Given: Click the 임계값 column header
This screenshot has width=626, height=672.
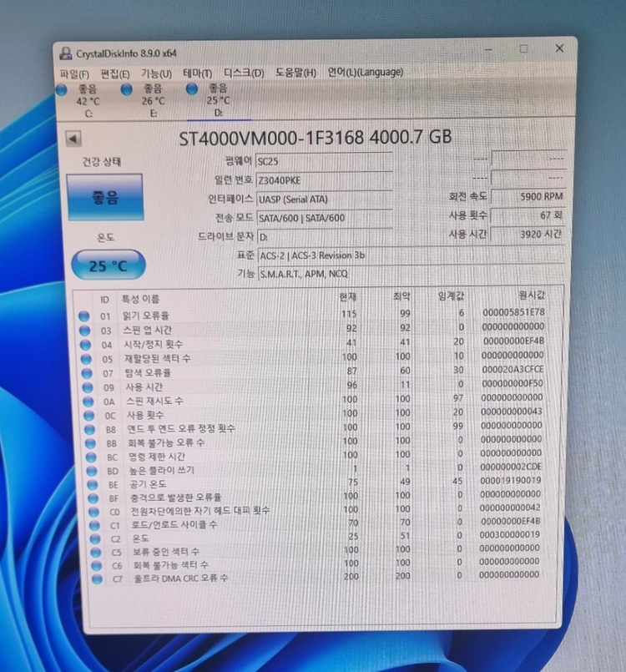Looking at the screenshot, I should [x=451, y=296].
